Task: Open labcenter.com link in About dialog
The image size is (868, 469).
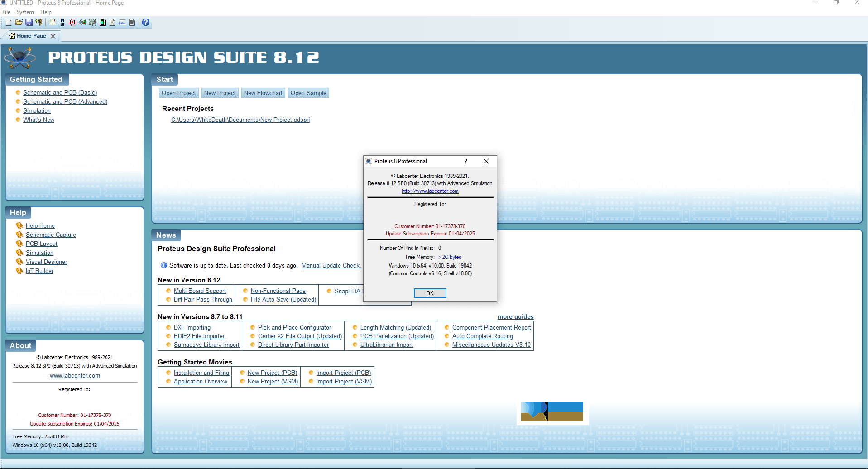Action: [430, 191]
